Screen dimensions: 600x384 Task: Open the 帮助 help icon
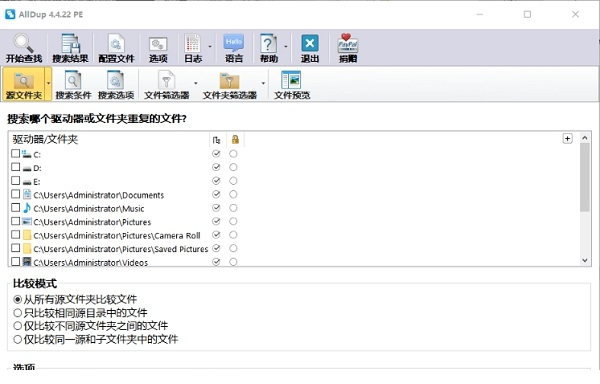click(269, 48)
